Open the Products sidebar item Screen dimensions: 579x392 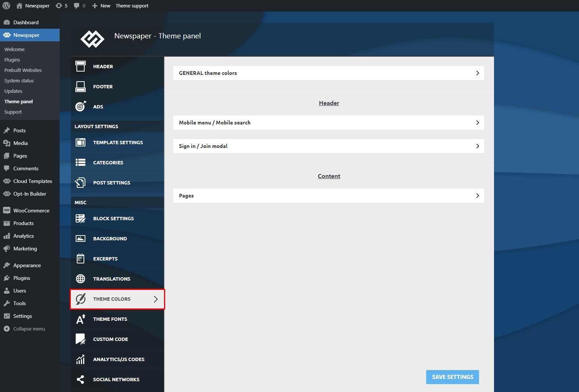(30, 223)
